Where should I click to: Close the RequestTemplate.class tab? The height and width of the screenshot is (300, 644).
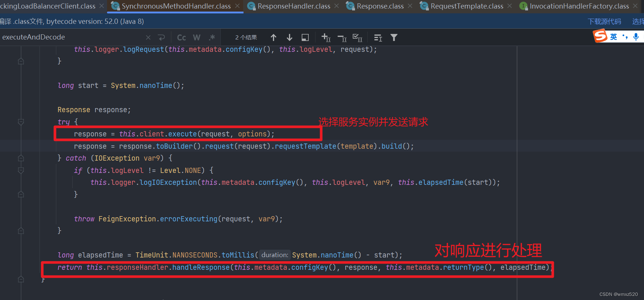pyautogui.click(x=510, y=6)
